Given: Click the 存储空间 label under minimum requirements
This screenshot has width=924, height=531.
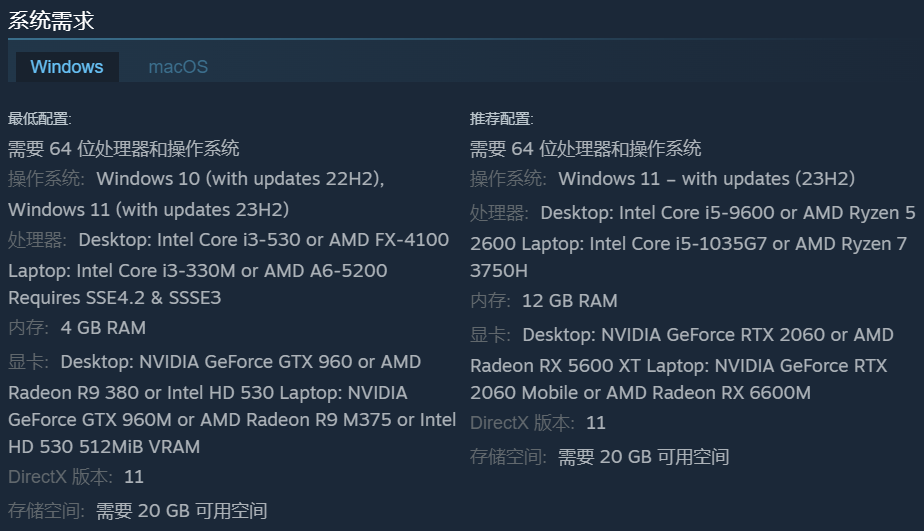Looking at the screenshot, I should pos(47,511).
